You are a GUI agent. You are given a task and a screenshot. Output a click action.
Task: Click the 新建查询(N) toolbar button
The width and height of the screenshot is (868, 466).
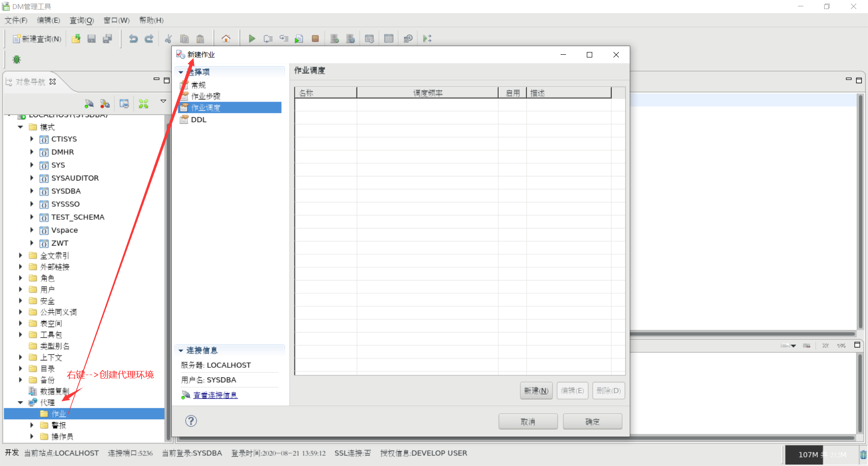(x=37, y=39)
